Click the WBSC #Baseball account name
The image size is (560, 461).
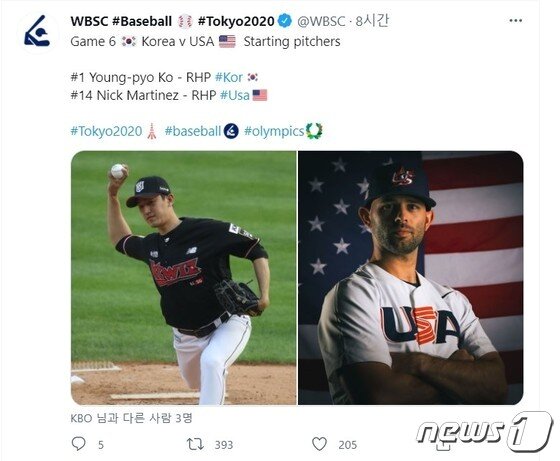(121, 21)
